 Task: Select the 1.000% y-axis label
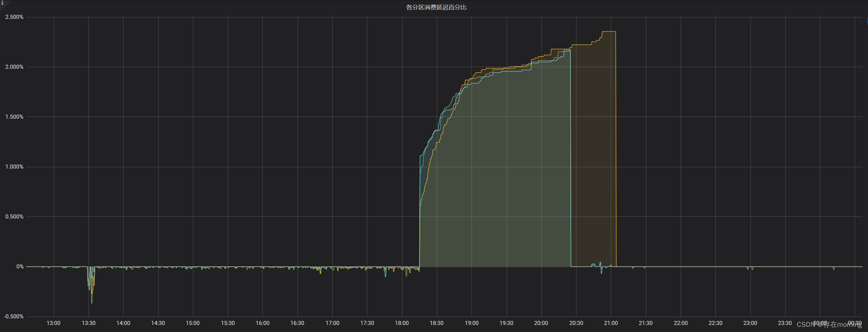(14, 167)
